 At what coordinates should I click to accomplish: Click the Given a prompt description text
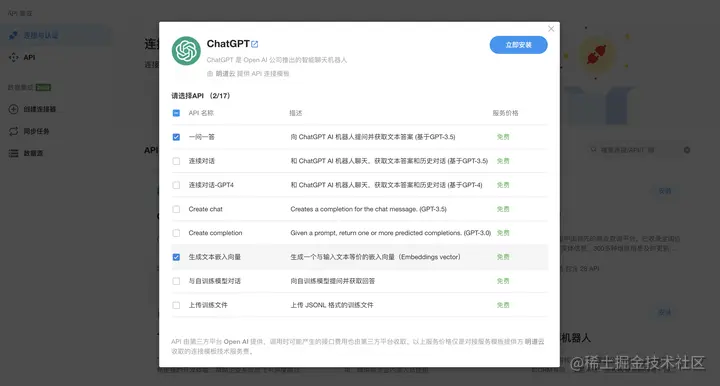391,233
